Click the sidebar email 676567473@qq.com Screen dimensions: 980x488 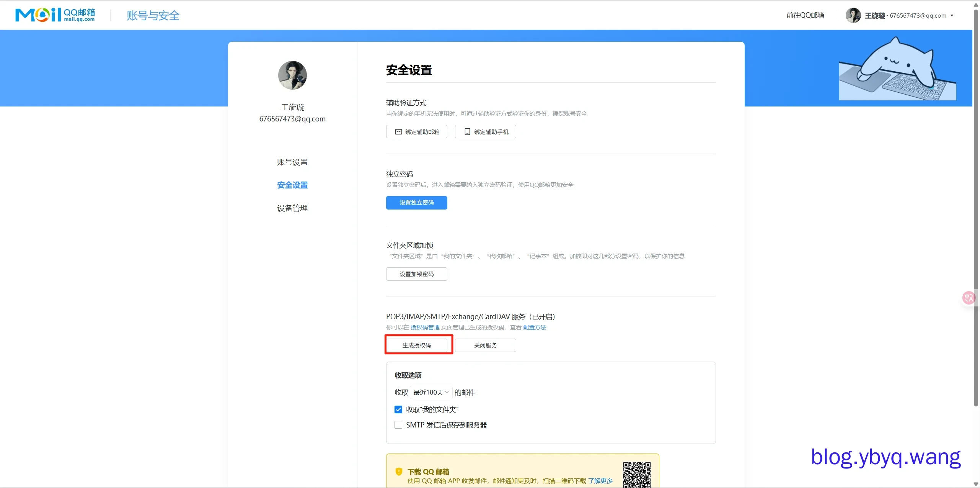292,119
